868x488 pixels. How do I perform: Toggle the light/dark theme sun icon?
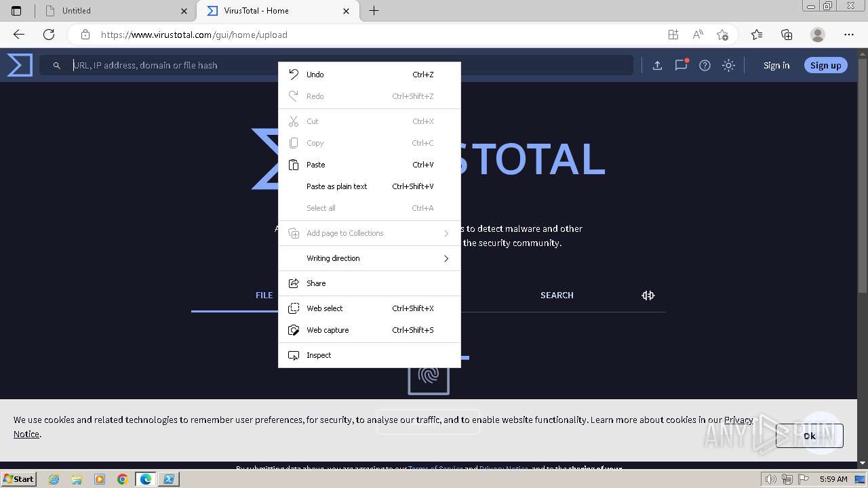pyautogui.click(x=728, y=65)
